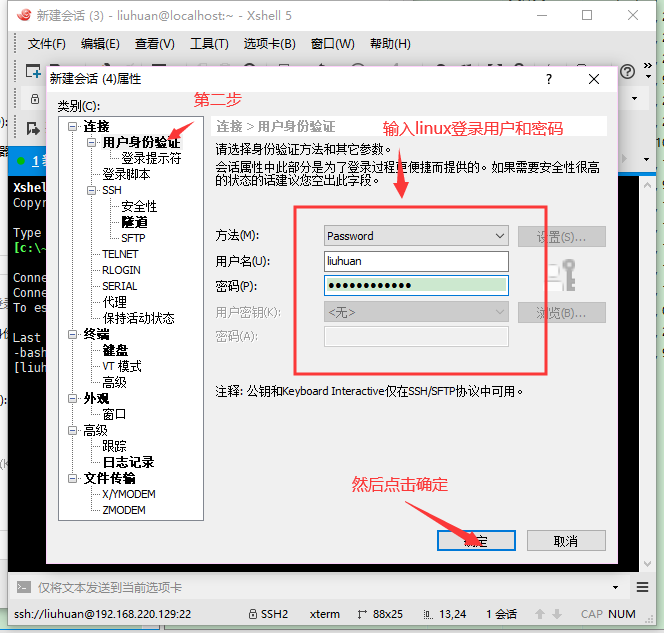Screen dimensions: 664x633
Task: Confirm with the 确定 button
Action: tap(476, 541)
